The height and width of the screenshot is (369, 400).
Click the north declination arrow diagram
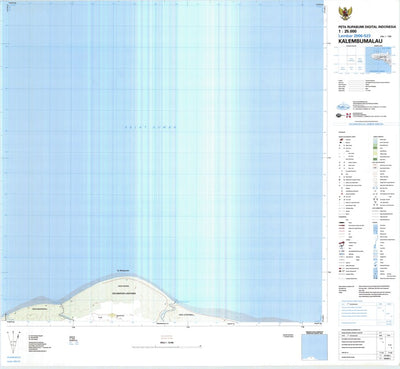13,342
